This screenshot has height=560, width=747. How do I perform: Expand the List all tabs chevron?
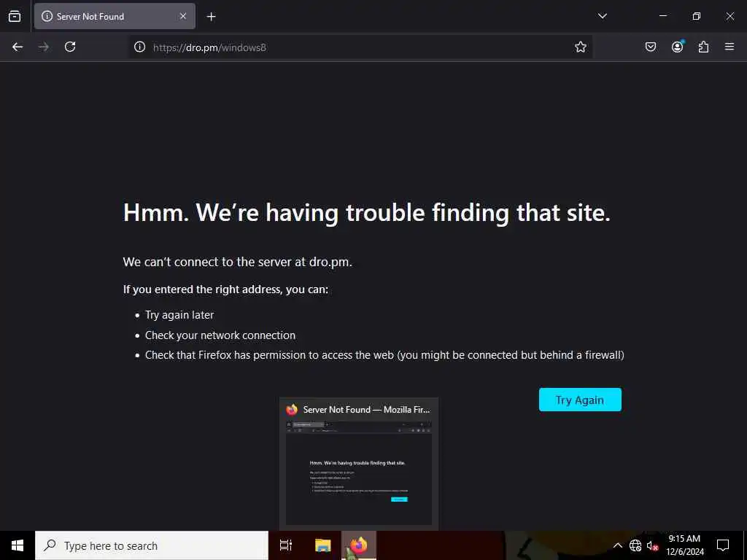click(x=603, y=16)
